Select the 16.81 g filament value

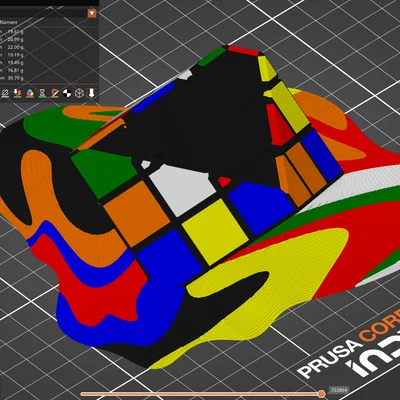tap(16, 70)
